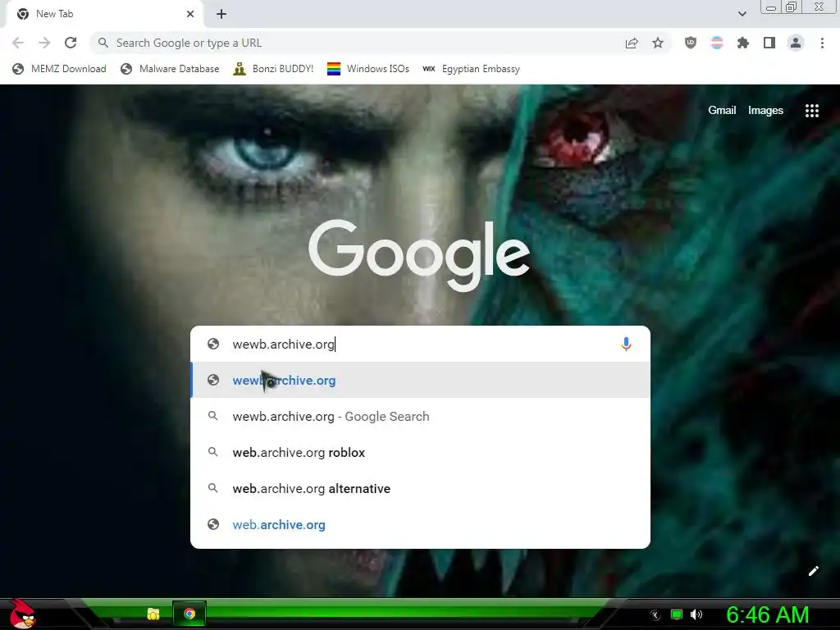Start voice search with microphone icon

[x=626, y=344]
